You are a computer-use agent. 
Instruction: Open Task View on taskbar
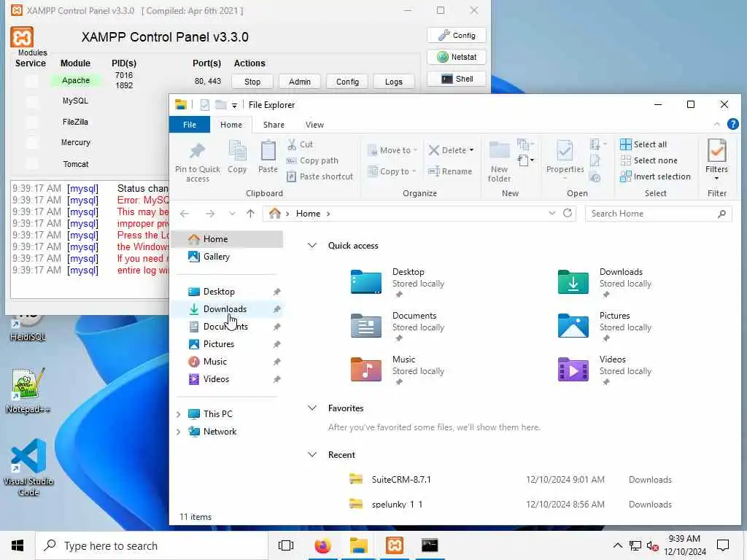(286, 545)
